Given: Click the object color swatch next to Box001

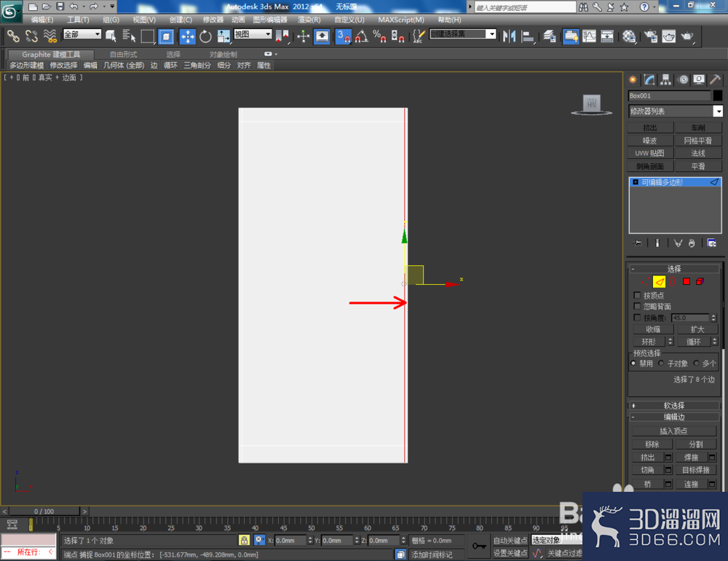Looking at the screenshot, I should pos(717,95).
